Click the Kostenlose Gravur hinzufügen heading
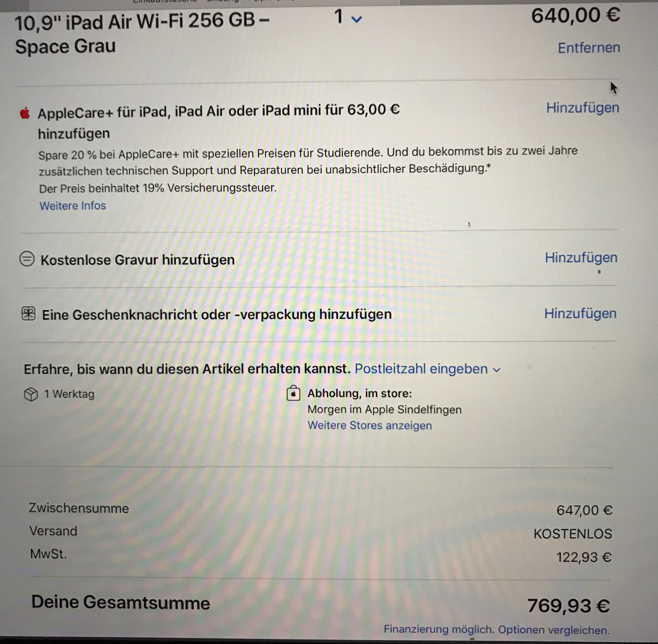 (x=138, y=260)
